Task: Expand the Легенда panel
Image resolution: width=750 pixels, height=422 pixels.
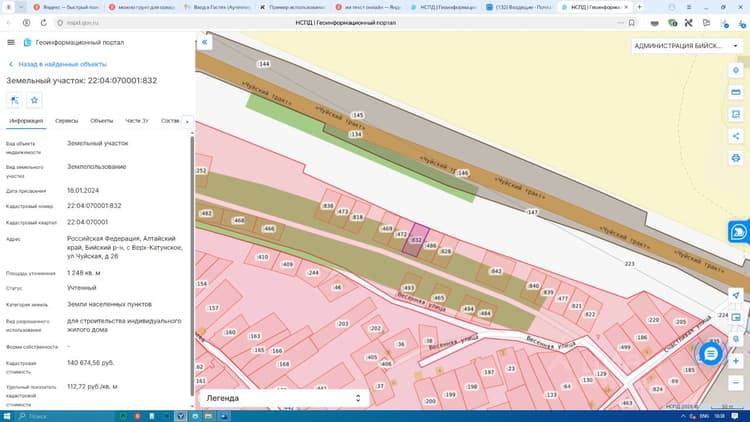Action: pyautogui.click(x=284, y=398)
